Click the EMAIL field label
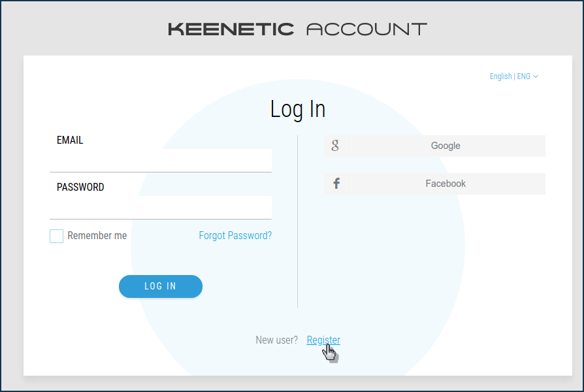584x392 pixels. pyautogui.click(x=70, y=140)
